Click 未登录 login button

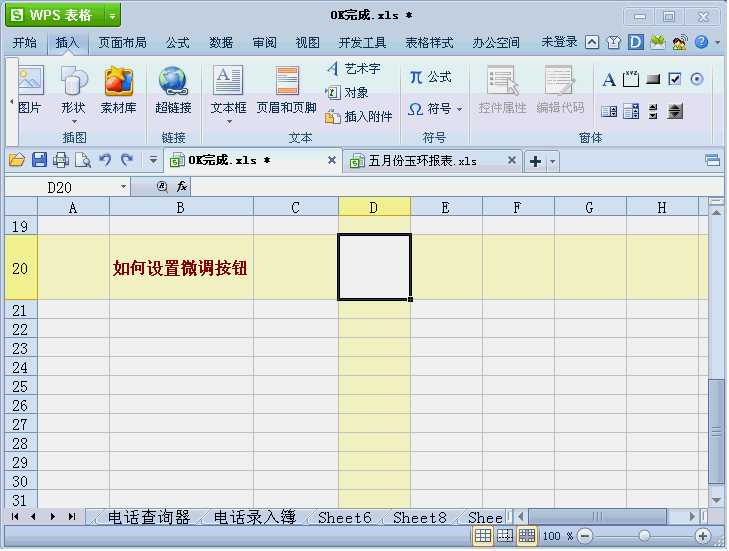click(559, 42)
